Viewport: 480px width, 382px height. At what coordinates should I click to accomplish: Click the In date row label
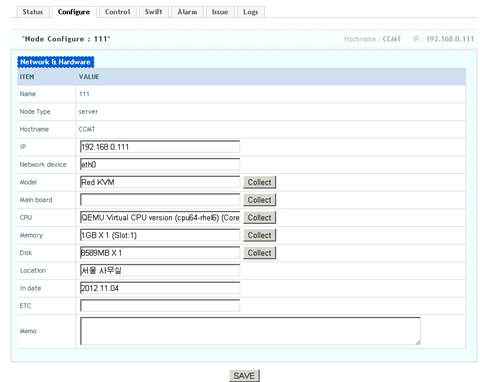pyautogui.click(x=30, y=288)
